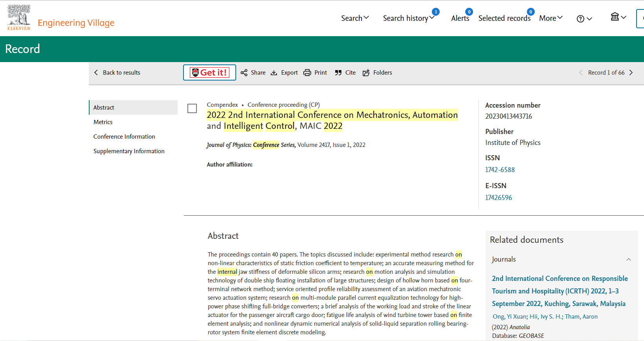Open Selected records in the top navigation
644x341 pixels.
click(505, 18)
